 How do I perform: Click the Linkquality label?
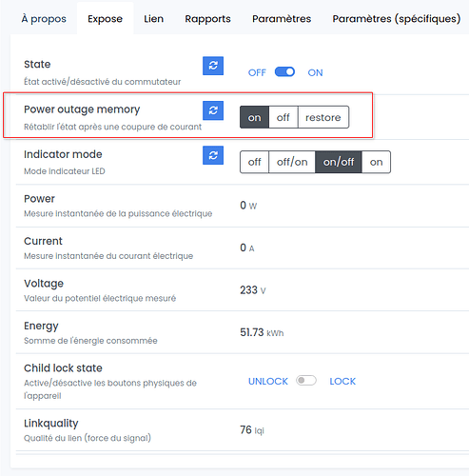coord(50,424)
